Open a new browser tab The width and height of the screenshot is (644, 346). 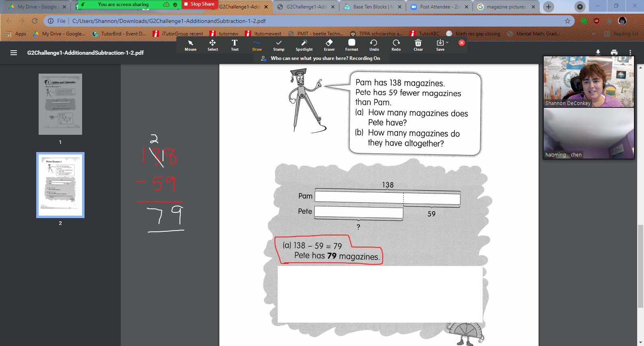(x=548, y=7)
